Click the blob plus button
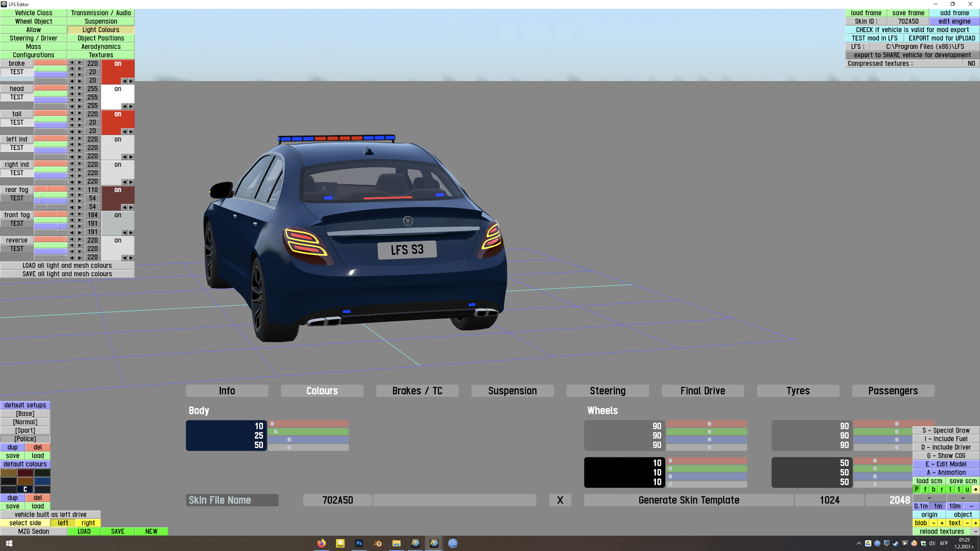The width and height of the screenshot is (980, 551). (x=942, y=523)
